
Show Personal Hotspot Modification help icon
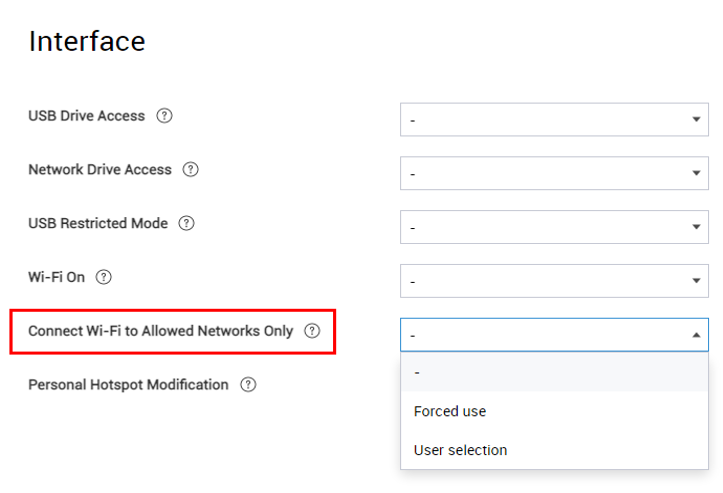click(248, 385)
